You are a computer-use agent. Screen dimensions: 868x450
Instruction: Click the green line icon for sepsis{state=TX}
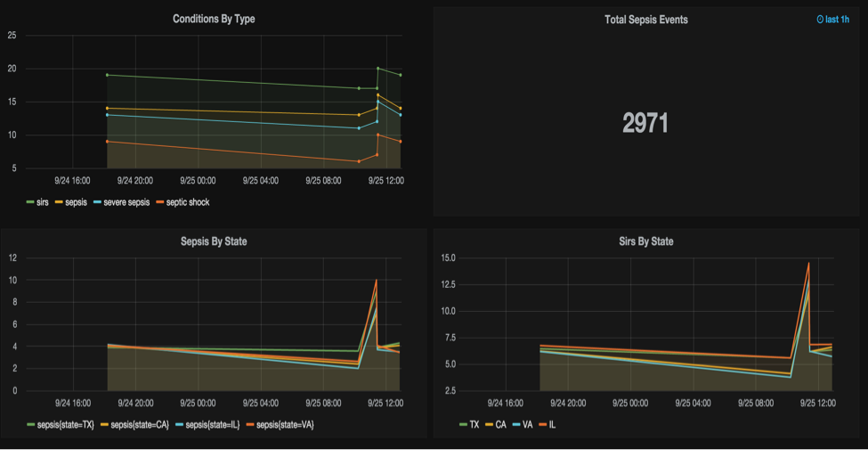pyautogui.click(x=31, y=425)
